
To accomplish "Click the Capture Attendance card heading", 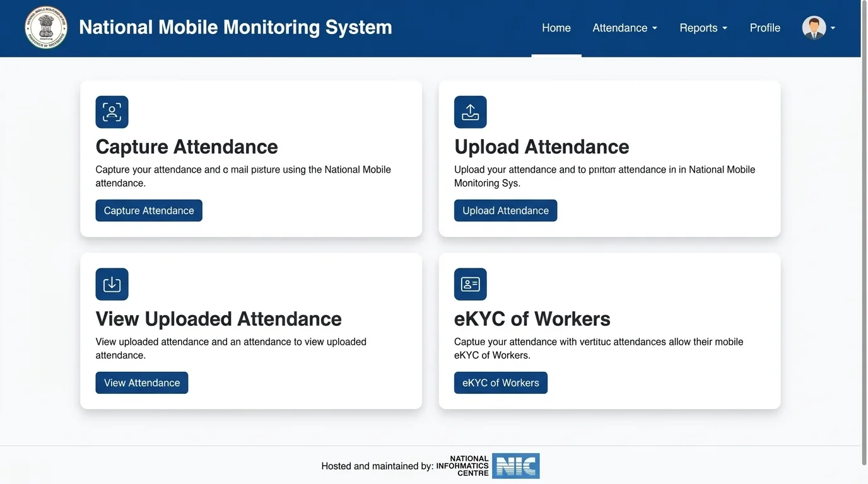I will [187, 147].
